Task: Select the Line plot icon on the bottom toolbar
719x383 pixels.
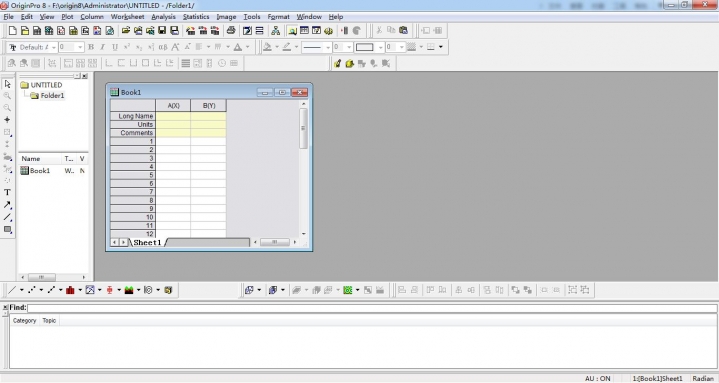Action: point(12,290)
